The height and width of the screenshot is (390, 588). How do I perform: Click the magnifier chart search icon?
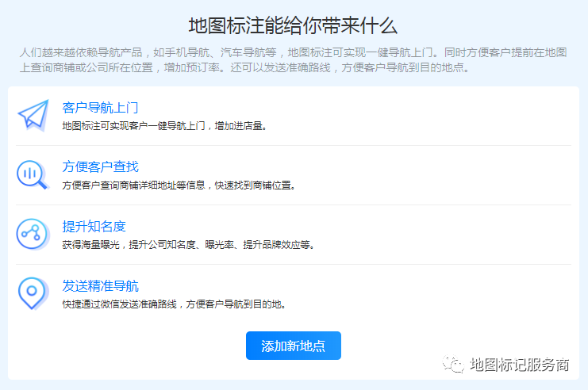click(x=33, y=174)
